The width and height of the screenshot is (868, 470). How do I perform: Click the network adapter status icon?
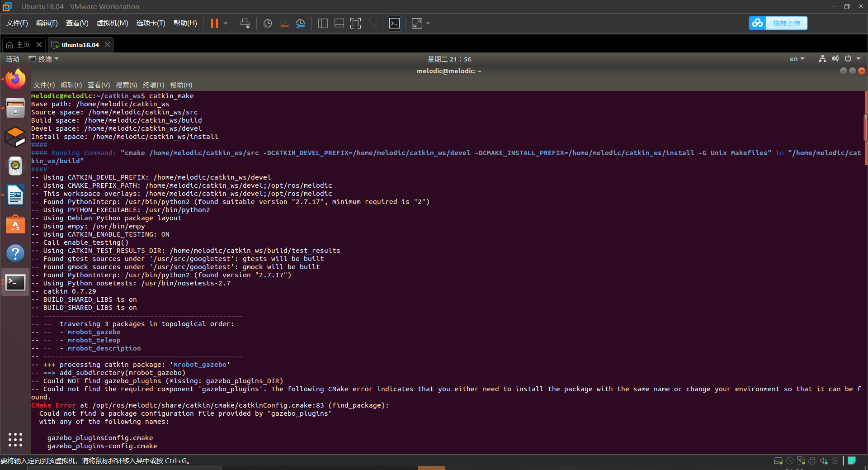click(801, 461)
